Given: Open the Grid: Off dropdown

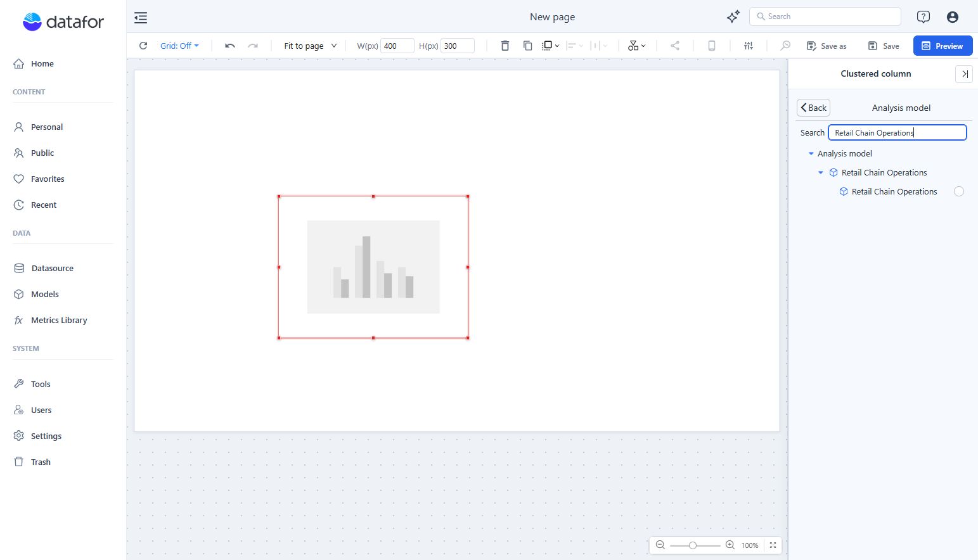Looking at the screenshot, I should tap(179, 46).
